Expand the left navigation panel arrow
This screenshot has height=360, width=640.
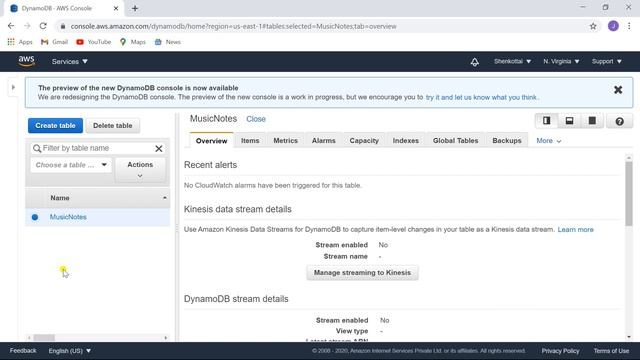click(x=13, y=87)
